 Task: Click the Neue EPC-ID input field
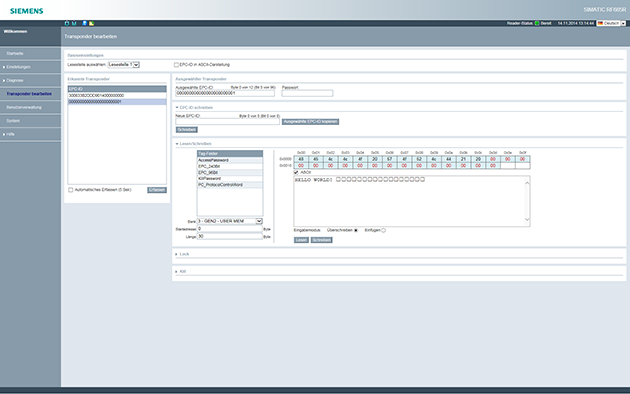[227, 121]
